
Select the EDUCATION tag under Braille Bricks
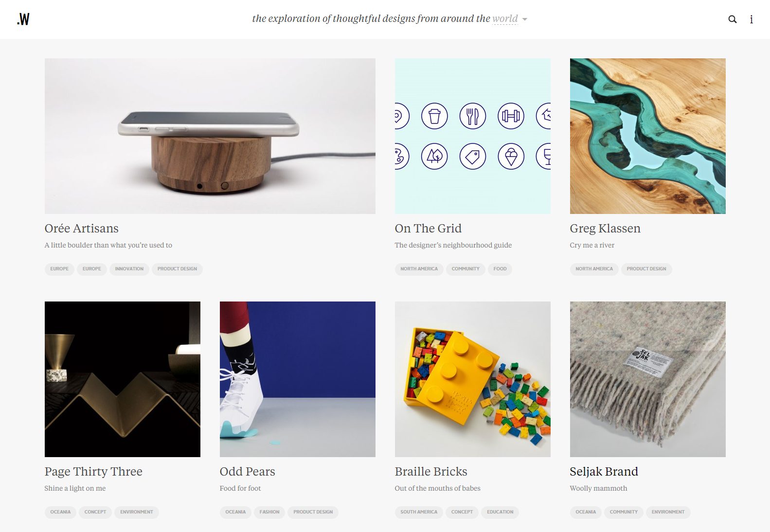[x=500, y=512]
